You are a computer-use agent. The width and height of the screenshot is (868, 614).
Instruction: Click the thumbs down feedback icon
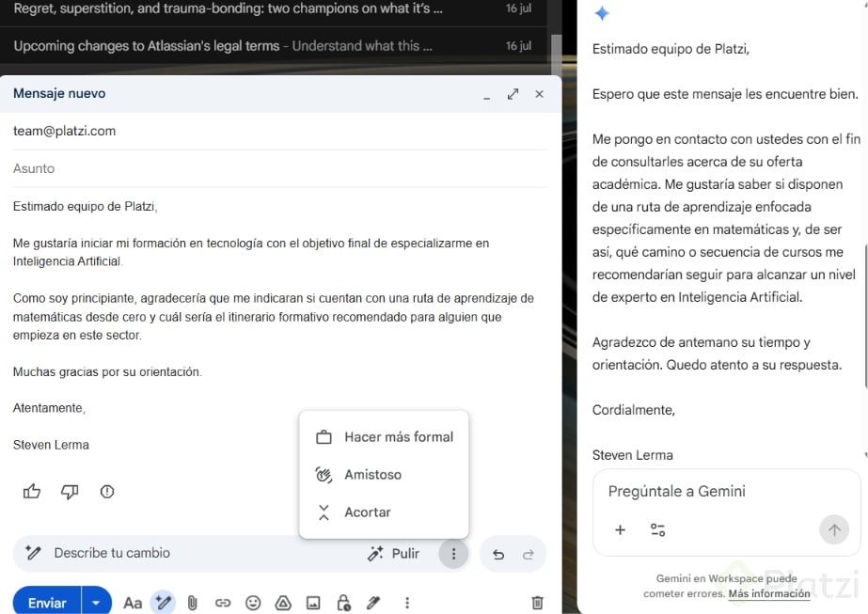(70, 491)
